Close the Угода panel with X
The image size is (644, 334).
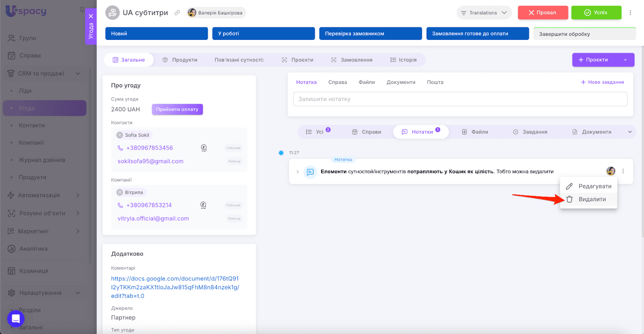[x=91, y=16]
